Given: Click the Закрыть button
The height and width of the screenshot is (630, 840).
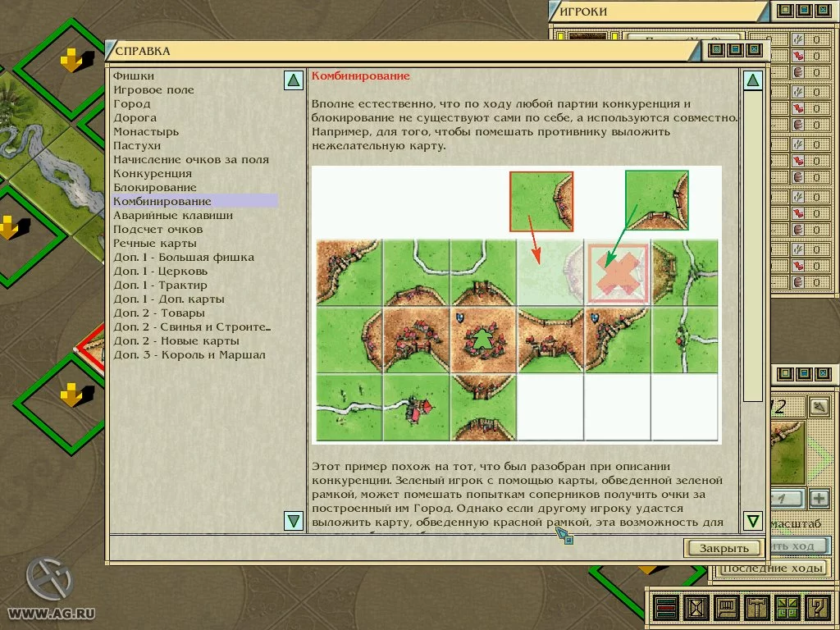Looking at the screenshot, I should click(x=724, y=548).
